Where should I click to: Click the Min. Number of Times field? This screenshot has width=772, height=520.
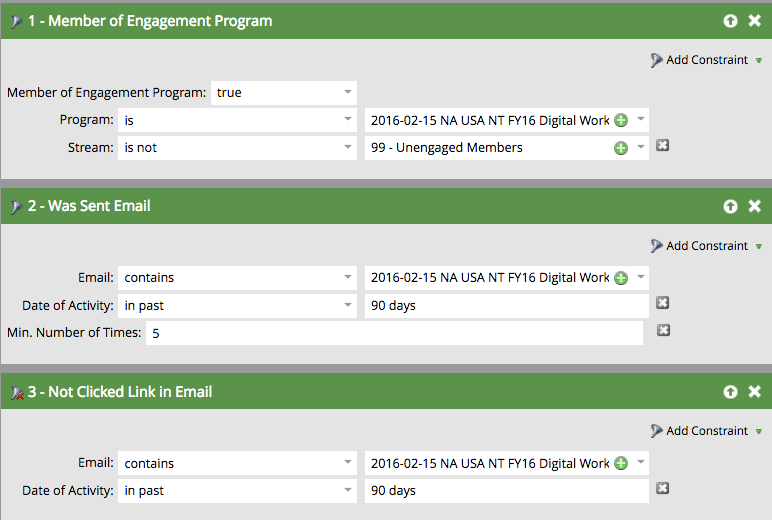[394, 333]
